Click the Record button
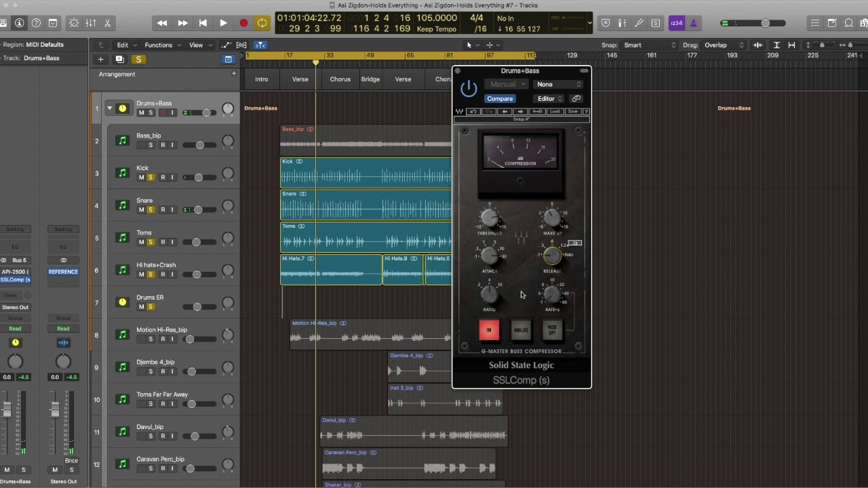868x488 pixels. (x=243, y=23)
